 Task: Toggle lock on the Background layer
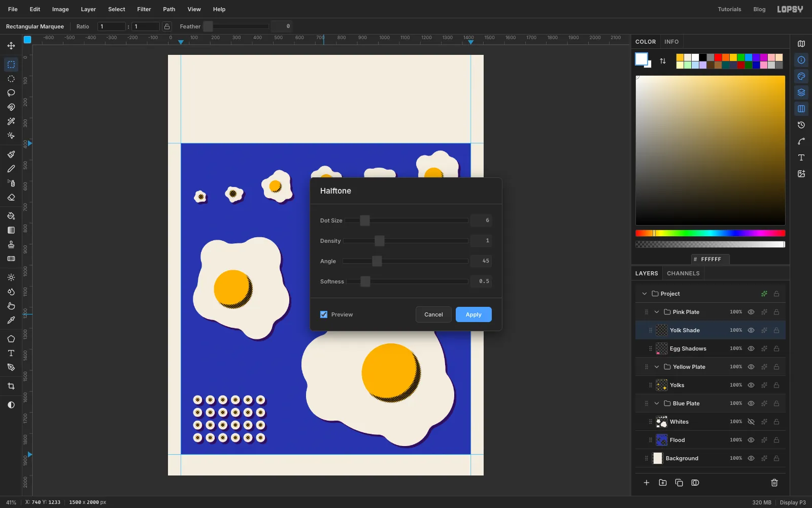click(776, 458)
